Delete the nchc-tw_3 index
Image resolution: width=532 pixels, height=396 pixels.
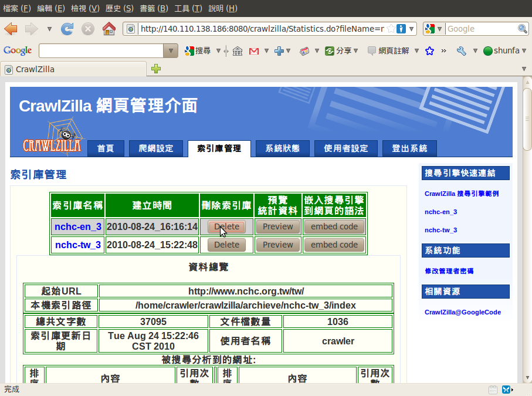[x=226, y=245]
